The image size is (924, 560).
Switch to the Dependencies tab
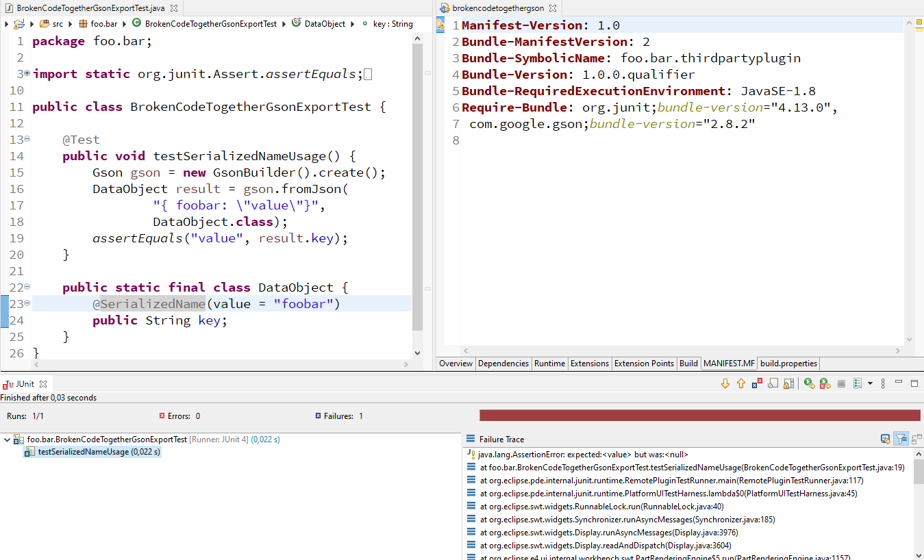pos(503,364)
